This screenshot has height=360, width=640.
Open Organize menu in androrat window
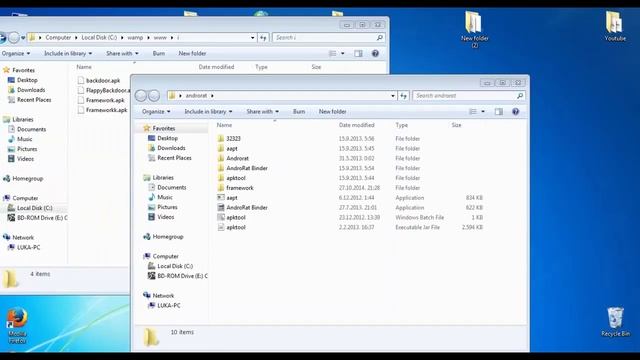[156, 111]
